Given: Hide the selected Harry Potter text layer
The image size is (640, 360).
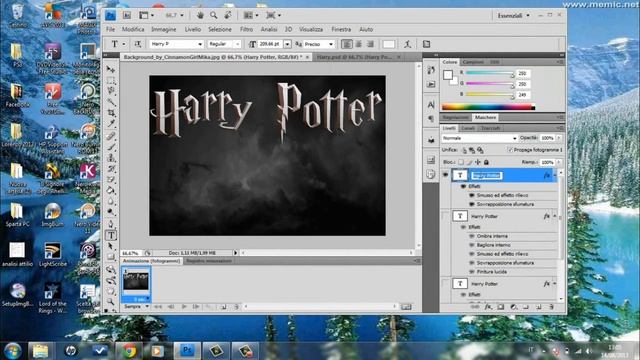Looking at the screenshot, I should pyautogui.click(x=445, y=175).
